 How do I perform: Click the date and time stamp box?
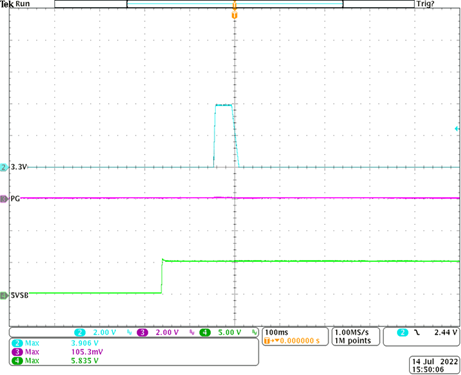[435, 365]
